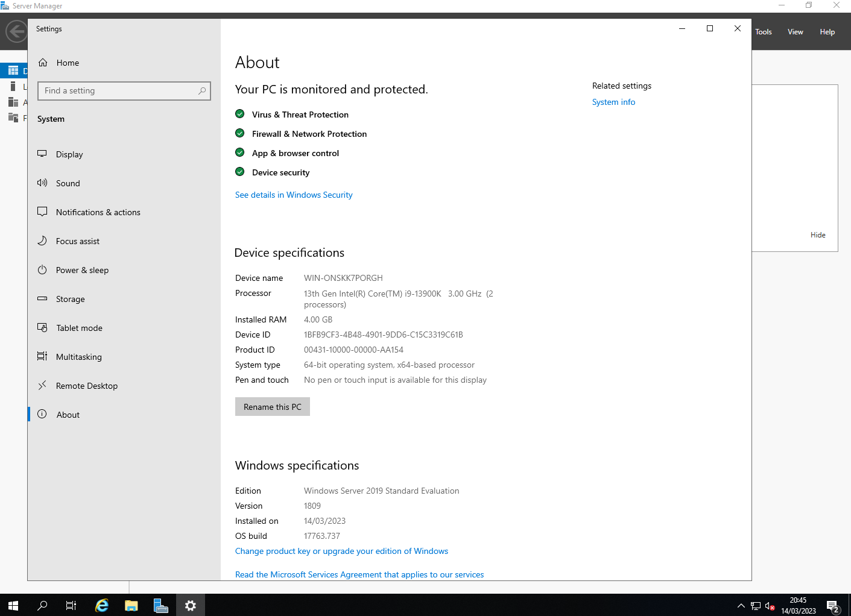Open the Display settings page

click(x=69, y=154)
